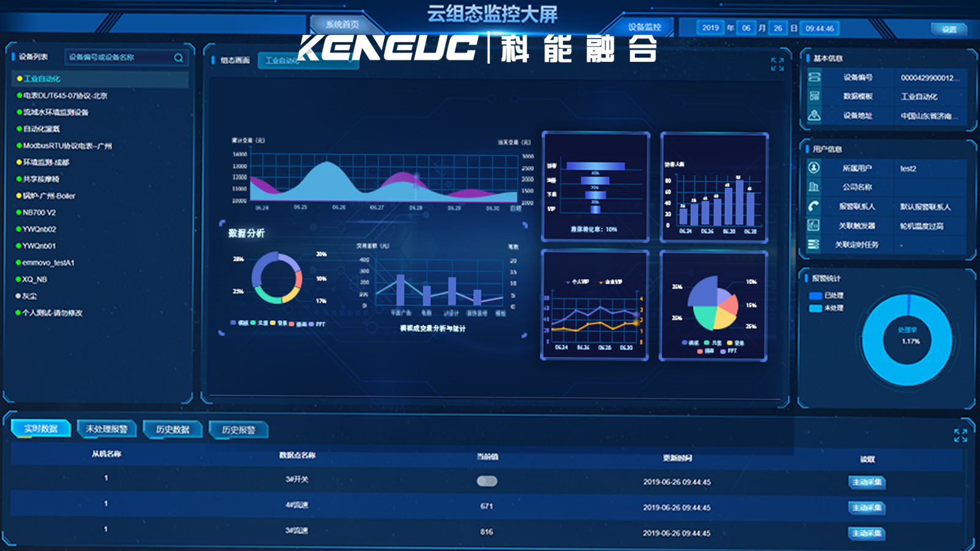980x551 pixels.
Task: Click the 设置 button at top right
Action: [949, 29]
